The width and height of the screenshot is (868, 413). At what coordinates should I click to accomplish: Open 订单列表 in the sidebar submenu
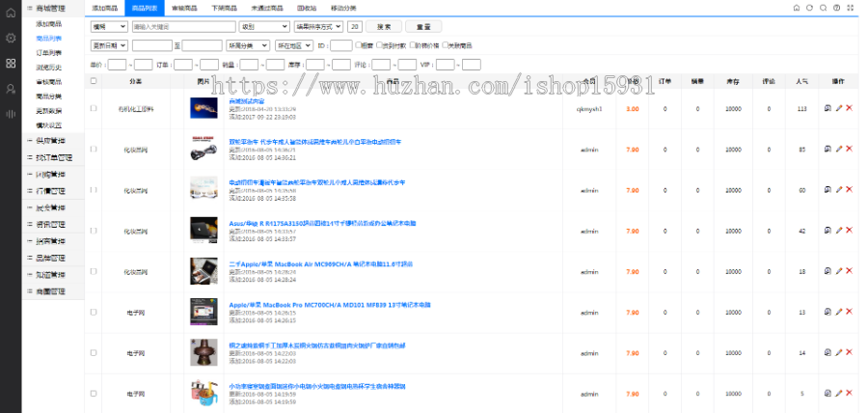(x=49, y=53)
